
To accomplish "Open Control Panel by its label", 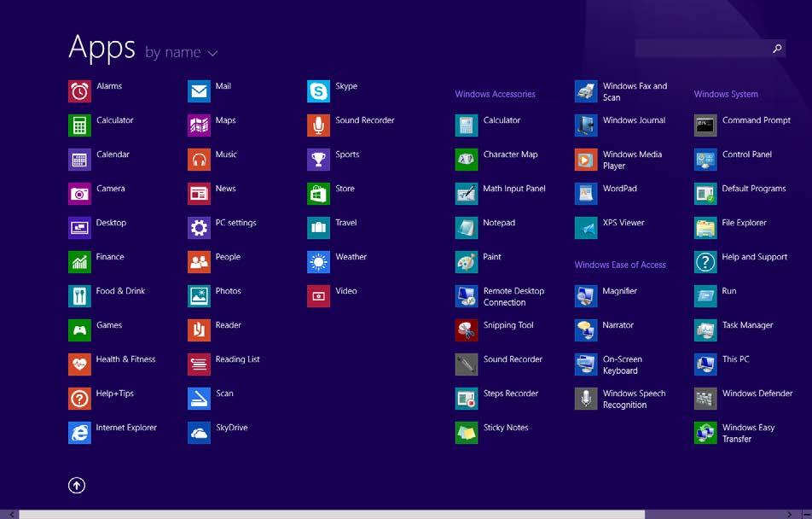I will (x=747, y=155).
